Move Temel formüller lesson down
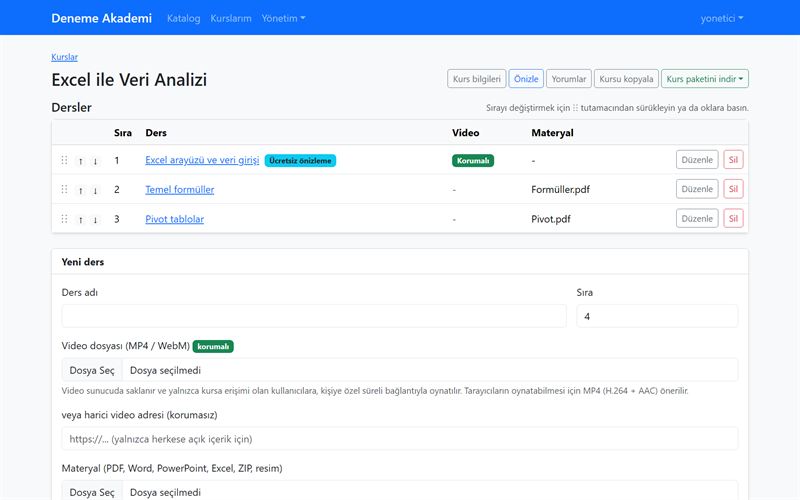This screenshot has height=500, width=800. coord(95,190)
